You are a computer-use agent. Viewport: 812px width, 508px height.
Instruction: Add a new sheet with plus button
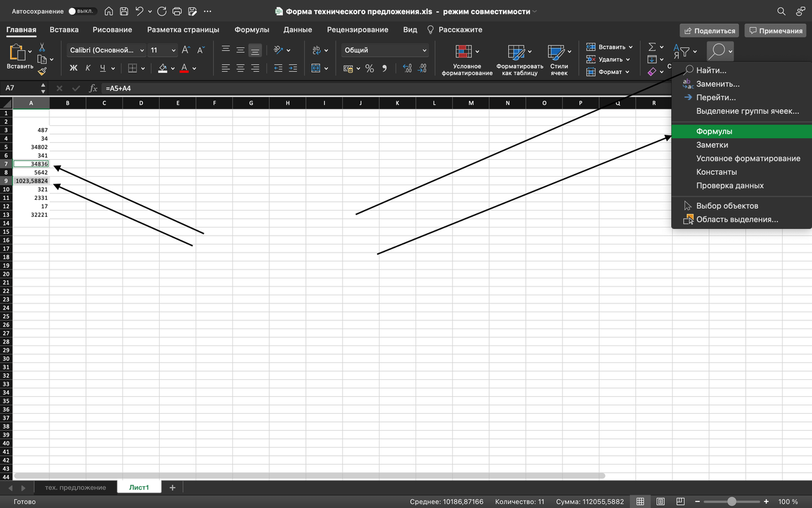point(173,488)
